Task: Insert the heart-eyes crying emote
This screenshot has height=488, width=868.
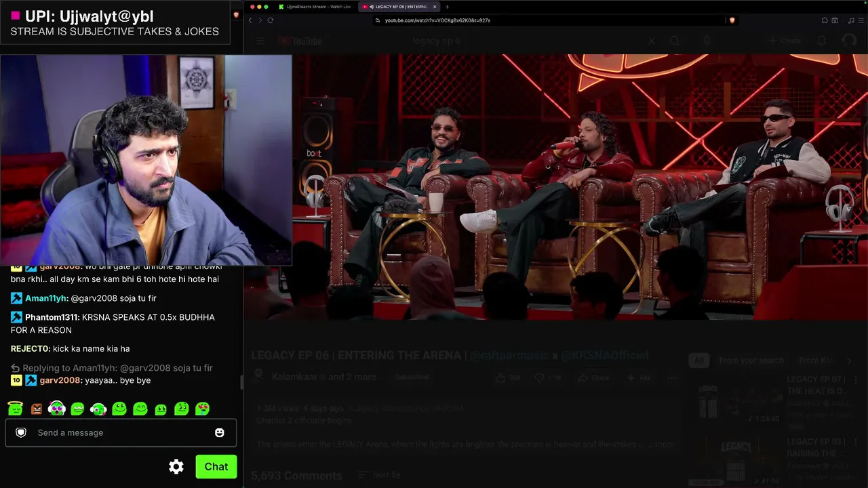Action: point(202,409)
